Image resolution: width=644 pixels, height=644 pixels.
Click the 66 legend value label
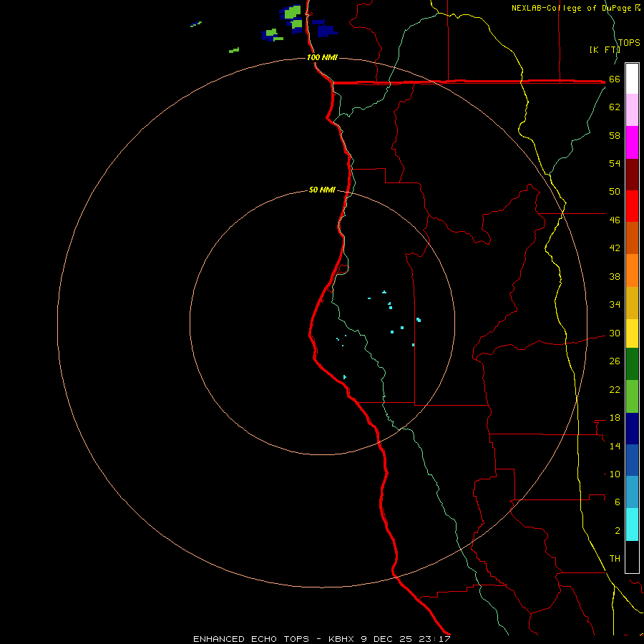point(615,79)
